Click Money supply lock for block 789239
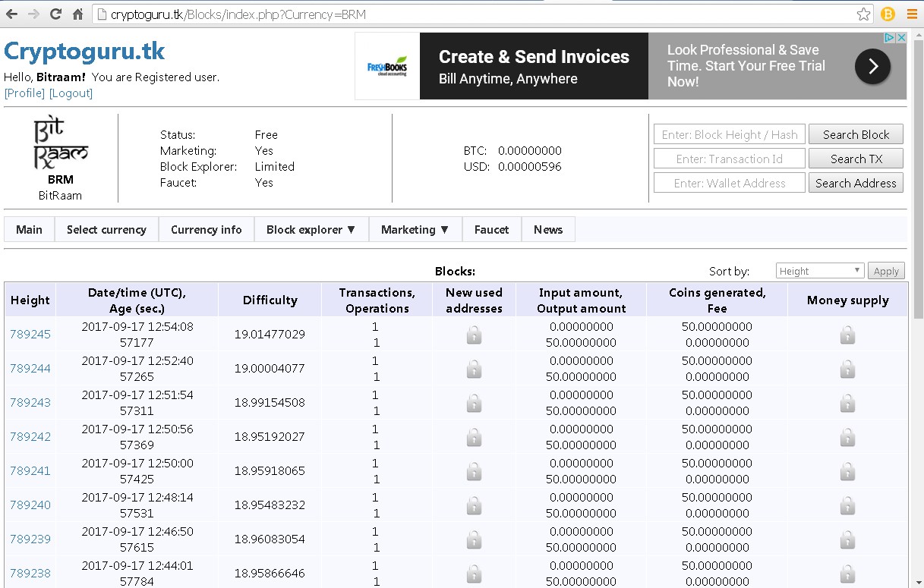This screenshot has height=588, width=924. (x=847, y=539)
